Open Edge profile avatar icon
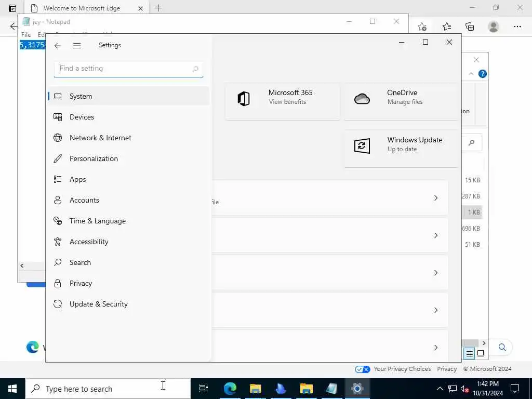The height and width of the screenshot is (399, 532). 494,26
